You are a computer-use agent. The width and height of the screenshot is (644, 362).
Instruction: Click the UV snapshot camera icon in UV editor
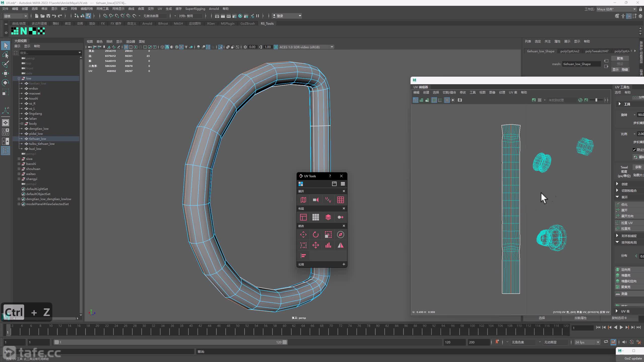point(460,100)
